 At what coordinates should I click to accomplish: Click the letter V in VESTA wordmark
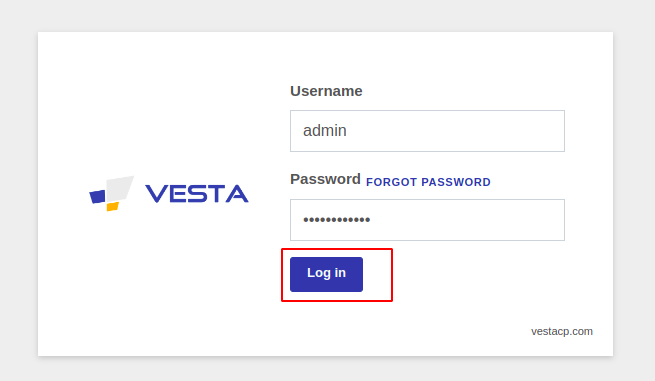pos(155,194)
